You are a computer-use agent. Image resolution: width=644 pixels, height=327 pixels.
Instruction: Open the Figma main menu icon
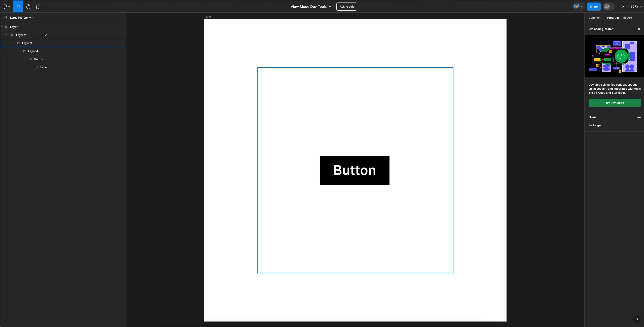coord(6,7)
